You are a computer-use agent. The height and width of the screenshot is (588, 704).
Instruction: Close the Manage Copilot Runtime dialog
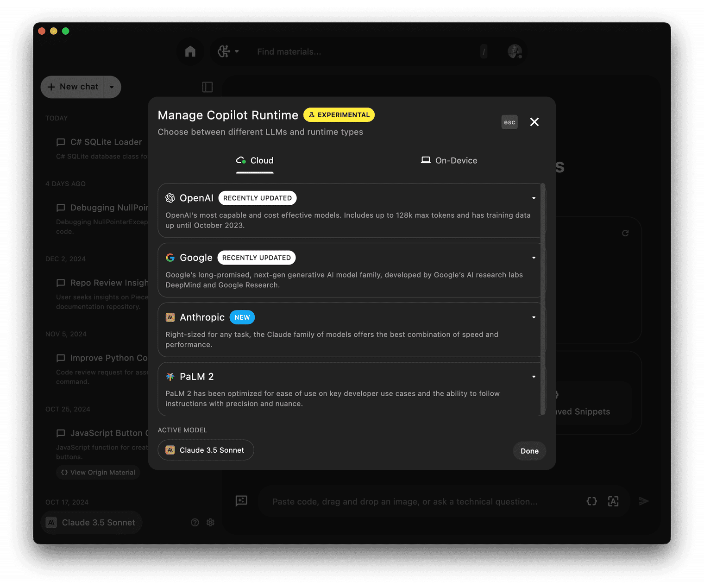534,122
